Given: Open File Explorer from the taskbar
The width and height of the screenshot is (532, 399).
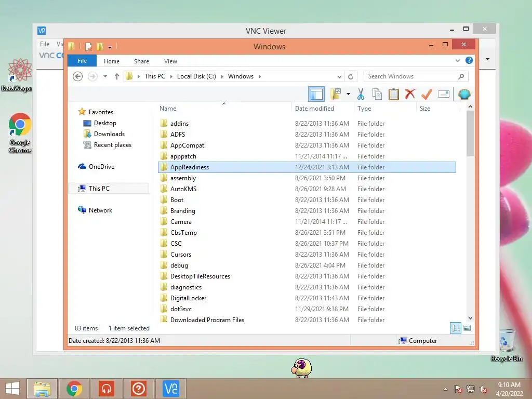Looking at the screenshot, I should tap(42, 389).
